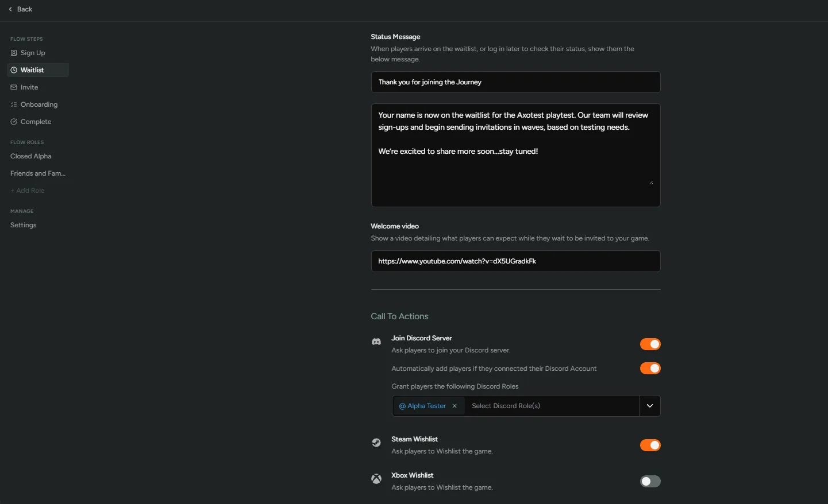Select the Complete checkmark icon
The image size is (828, 504).
[13, 122]
